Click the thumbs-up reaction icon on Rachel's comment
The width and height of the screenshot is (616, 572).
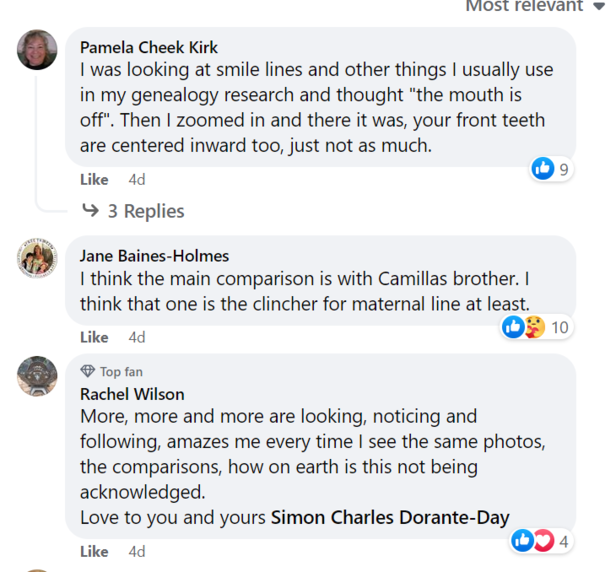521,541
